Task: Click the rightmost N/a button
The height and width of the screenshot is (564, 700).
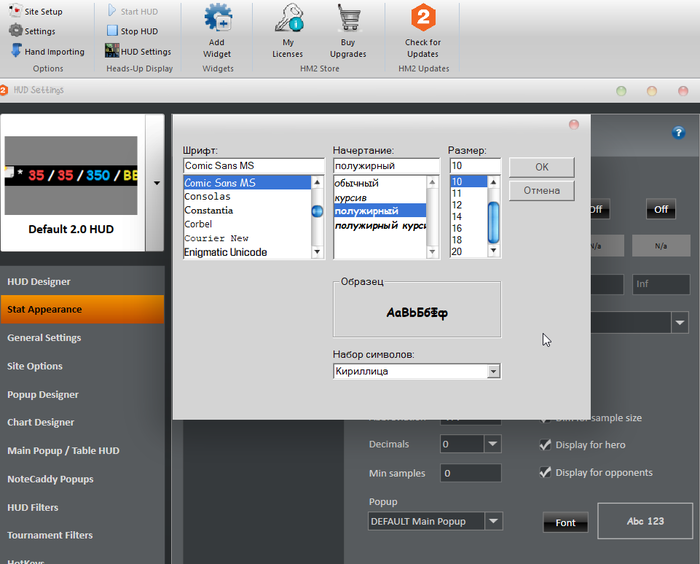Action: (x=661, y=246)
